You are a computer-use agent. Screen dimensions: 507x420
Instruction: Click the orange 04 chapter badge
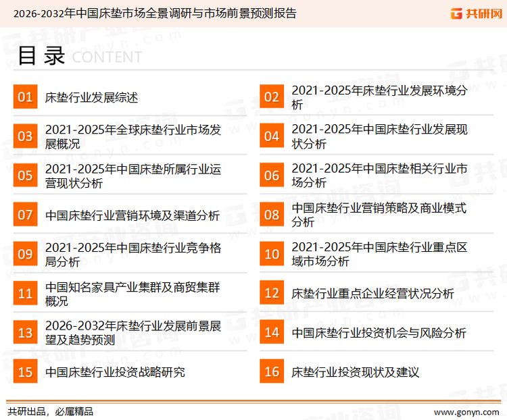pyautogui.click(x=272, y=136)
